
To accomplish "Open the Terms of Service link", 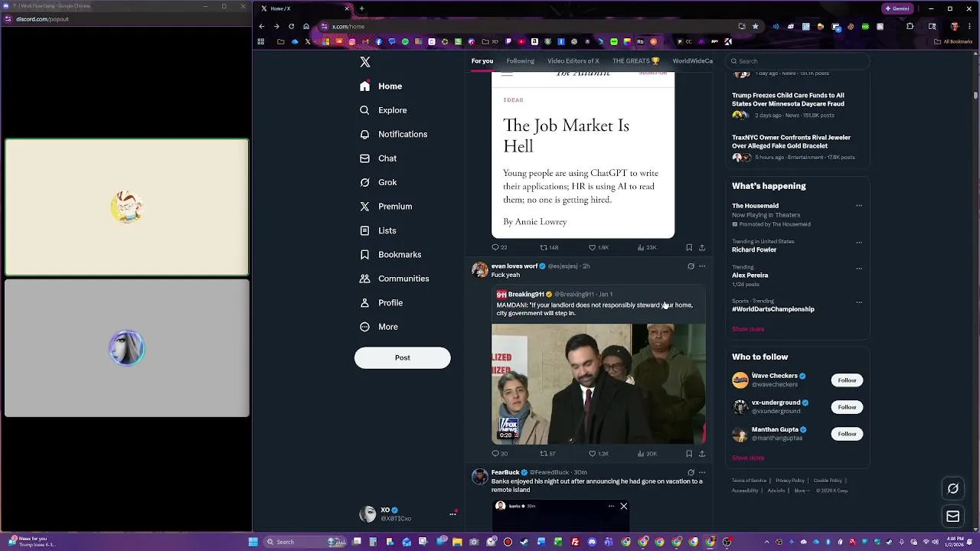I will 749,481.
